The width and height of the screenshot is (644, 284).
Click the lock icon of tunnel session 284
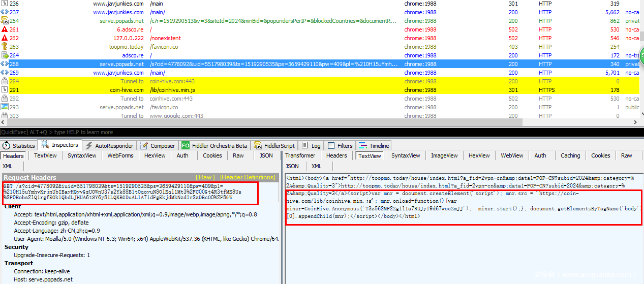pos(5,81)
